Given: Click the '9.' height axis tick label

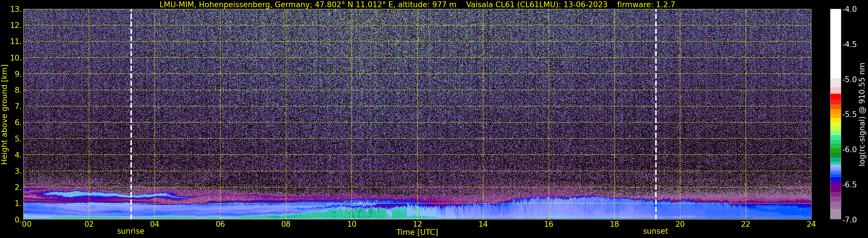Looking at the screenshot, I should pos(18,74).
